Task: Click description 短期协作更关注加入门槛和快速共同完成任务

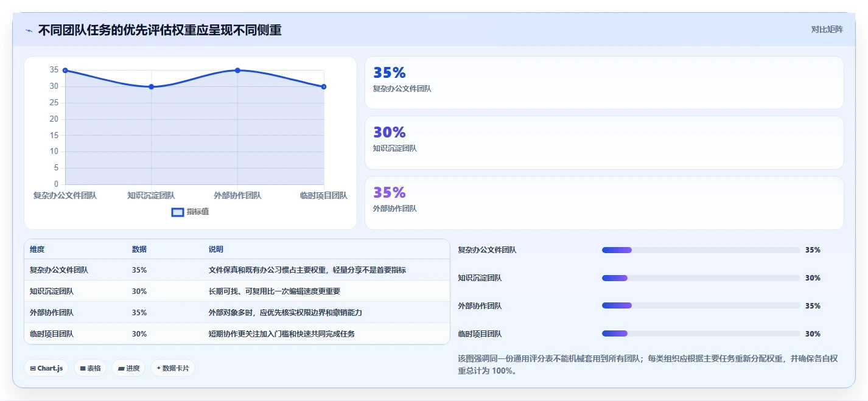Action: pyautogui.click(x=282, y=334)
